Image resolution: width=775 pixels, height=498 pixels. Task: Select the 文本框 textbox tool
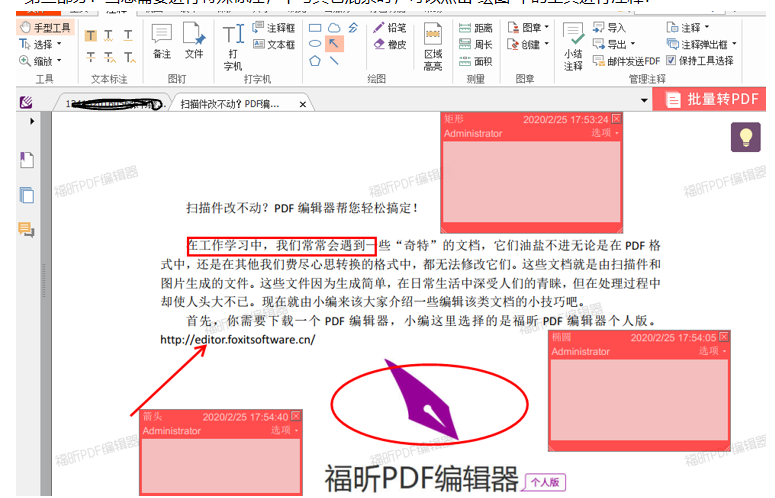click(x=273, y=44)
